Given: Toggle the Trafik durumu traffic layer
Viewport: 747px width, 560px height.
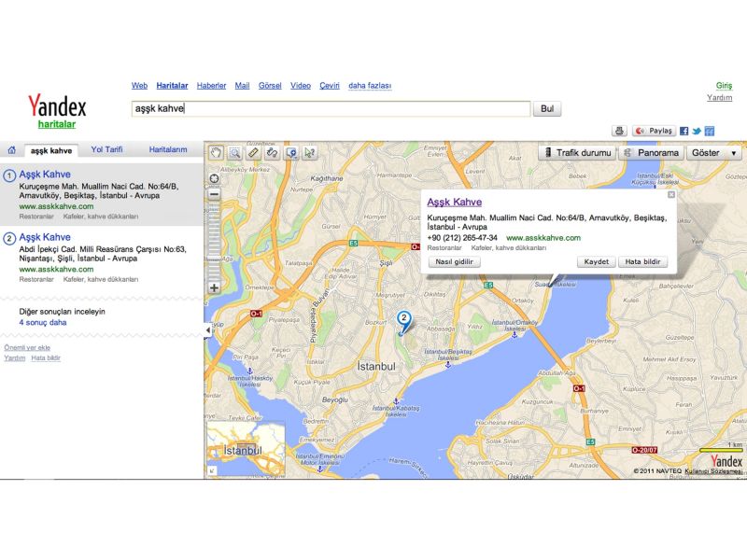Looking at the screenshot, I should tap(576, 153).
